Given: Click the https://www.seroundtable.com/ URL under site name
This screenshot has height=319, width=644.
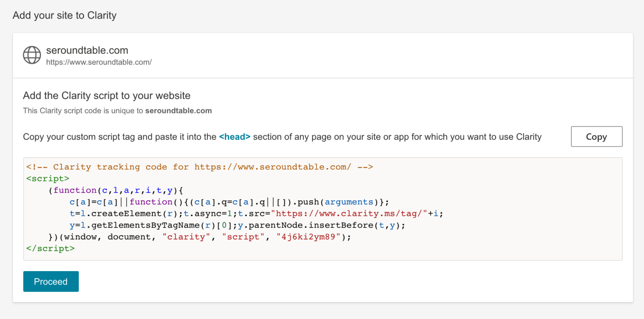Looking at the screenshot, I should click(99, 62).
